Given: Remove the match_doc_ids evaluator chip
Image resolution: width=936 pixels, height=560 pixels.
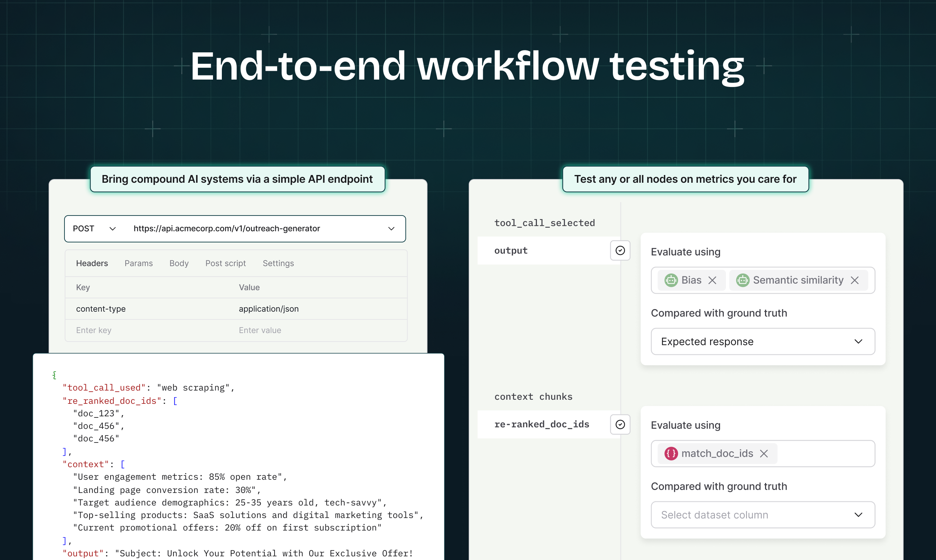Looking at the screenshot, I should (x=764, y=453).
